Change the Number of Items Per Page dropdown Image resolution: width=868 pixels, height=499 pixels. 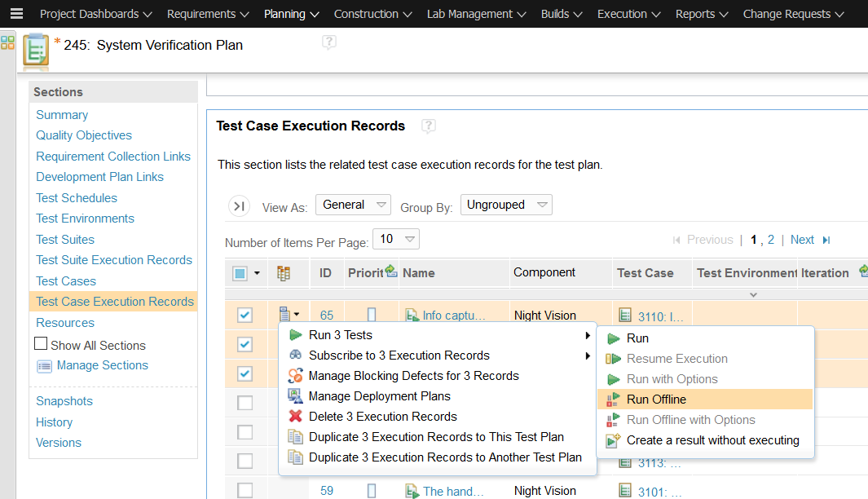pos(395,240)
